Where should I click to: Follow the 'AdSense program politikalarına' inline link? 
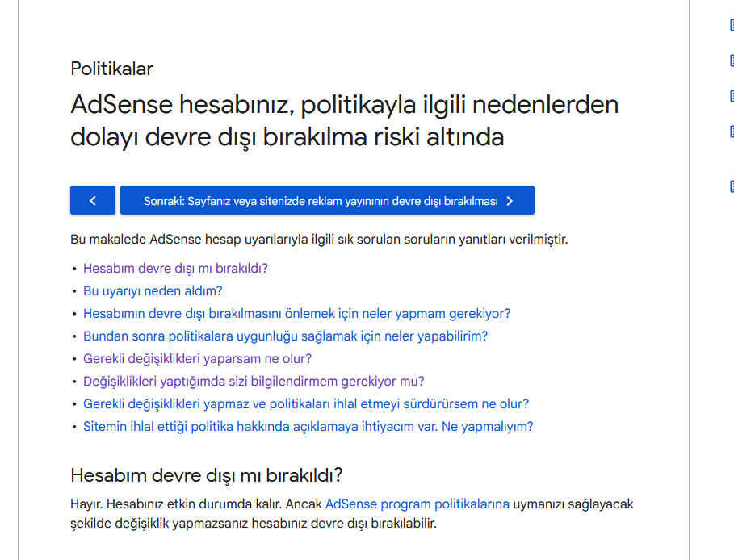[x=417, y=504]
